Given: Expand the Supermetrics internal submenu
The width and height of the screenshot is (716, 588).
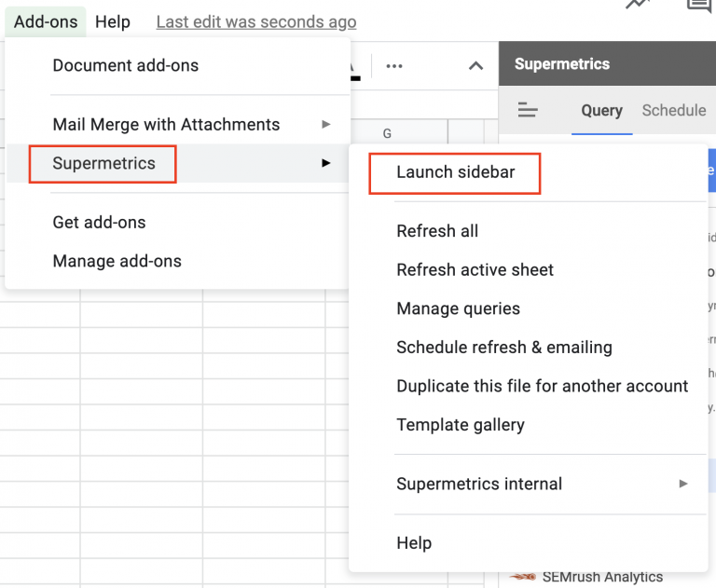Looking at the screenshot, I should tap(683, 484).
